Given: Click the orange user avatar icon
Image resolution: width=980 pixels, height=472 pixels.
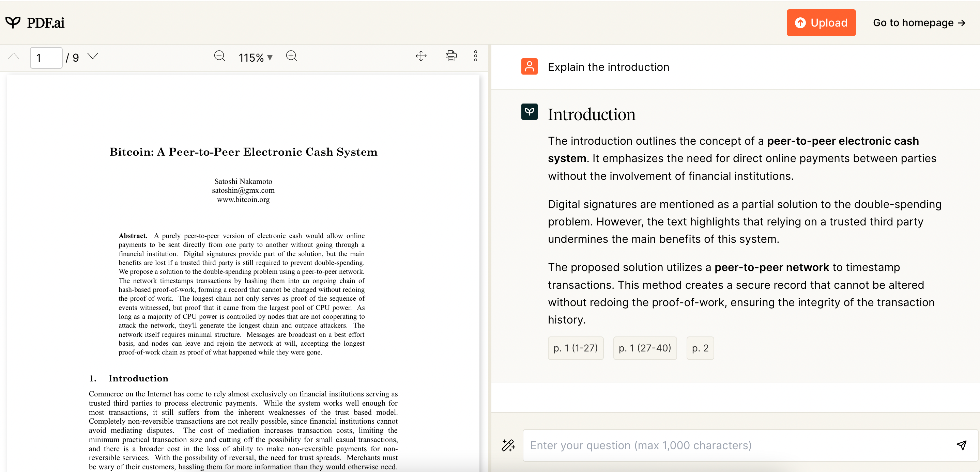Looking at the screenshot, I should click(x=529, y=66).
